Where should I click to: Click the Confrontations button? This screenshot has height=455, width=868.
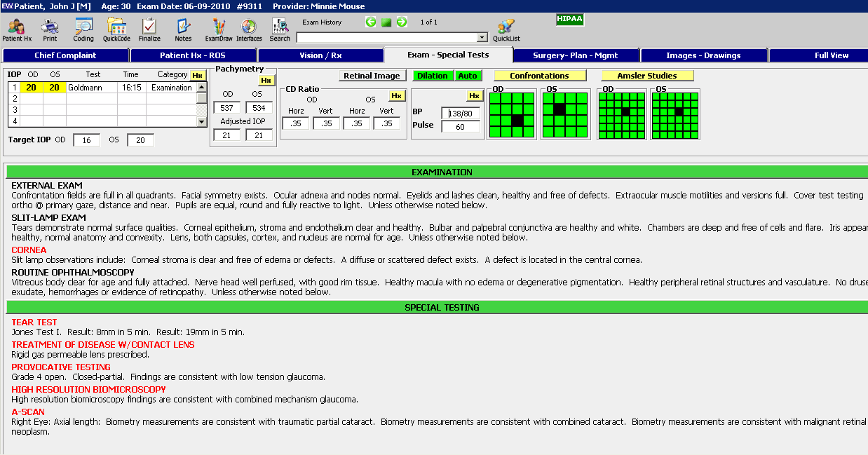(x=539, y=76)
